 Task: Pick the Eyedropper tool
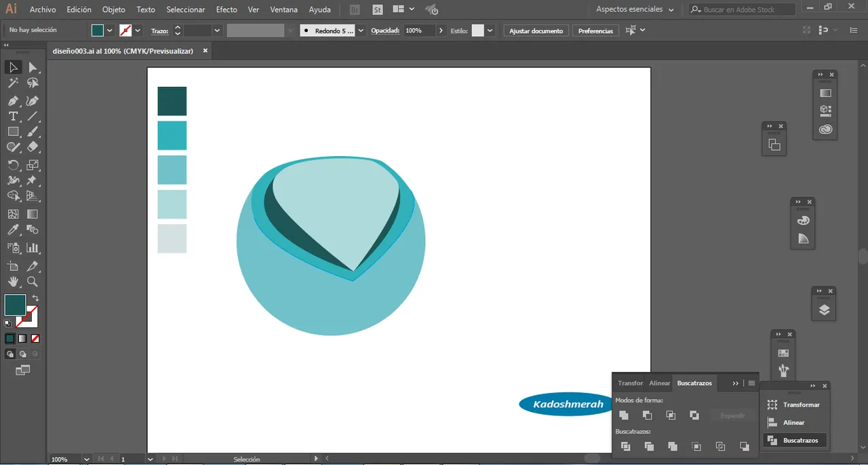(13, 231)
